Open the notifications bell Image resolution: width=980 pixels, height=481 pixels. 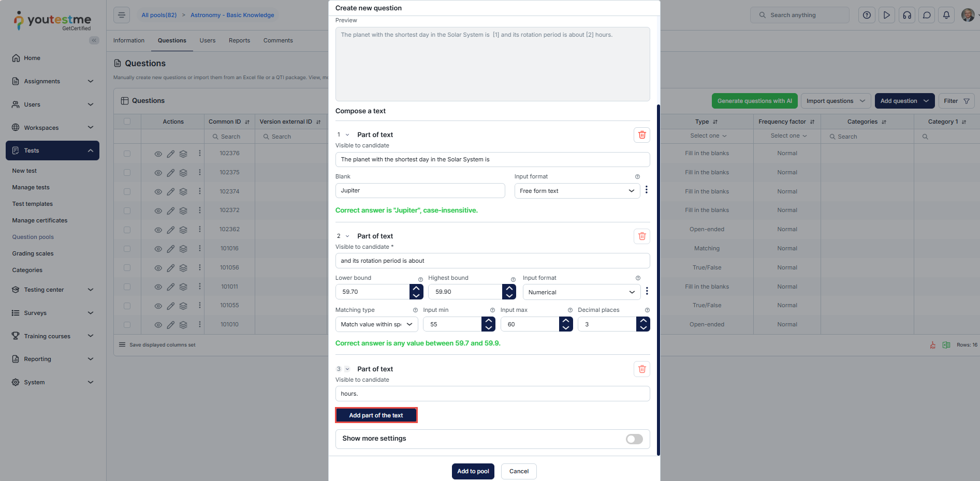pos(946,15)
